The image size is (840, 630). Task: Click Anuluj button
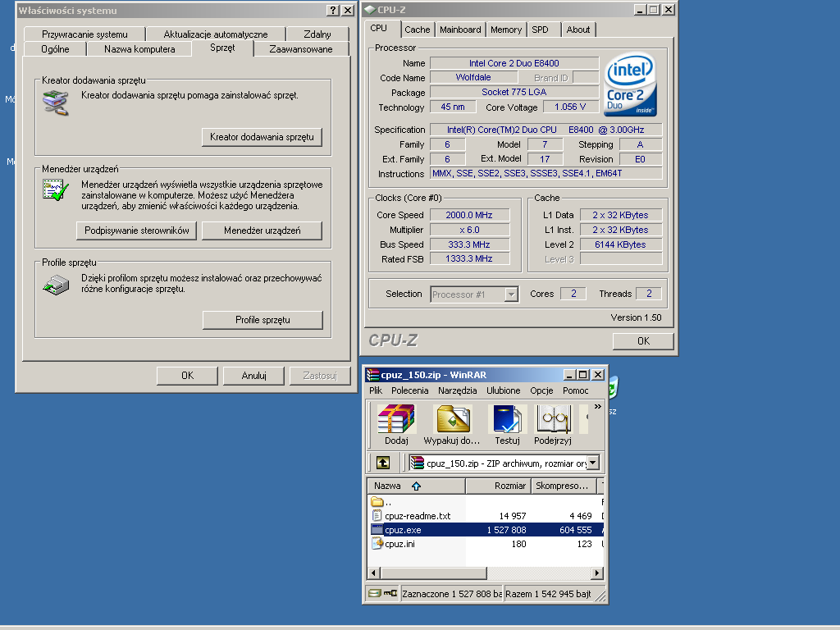[254, 376]
